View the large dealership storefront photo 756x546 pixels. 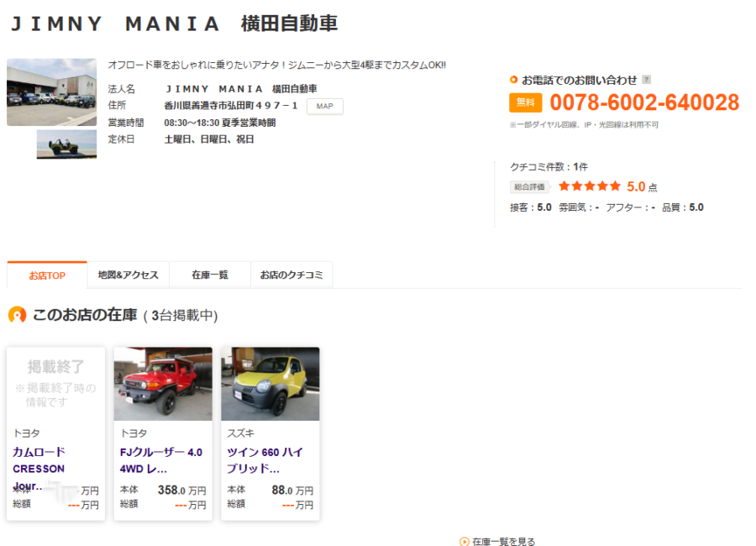pyautogui.click(x=51, y=92)
